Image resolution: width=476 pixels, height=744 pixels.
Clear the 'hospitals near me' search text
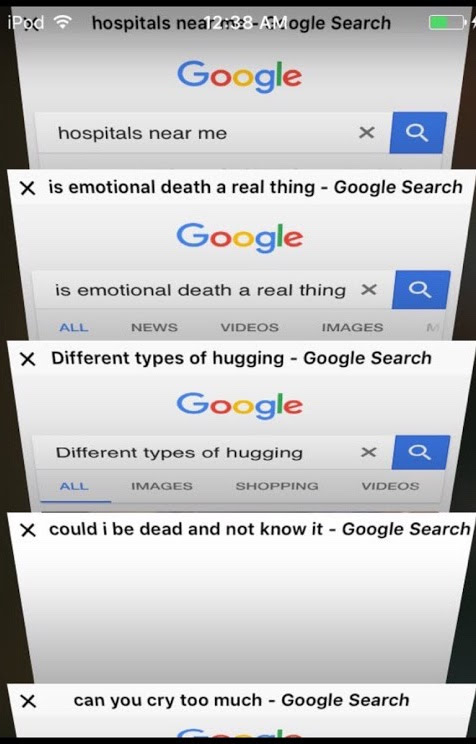[366, 132]
